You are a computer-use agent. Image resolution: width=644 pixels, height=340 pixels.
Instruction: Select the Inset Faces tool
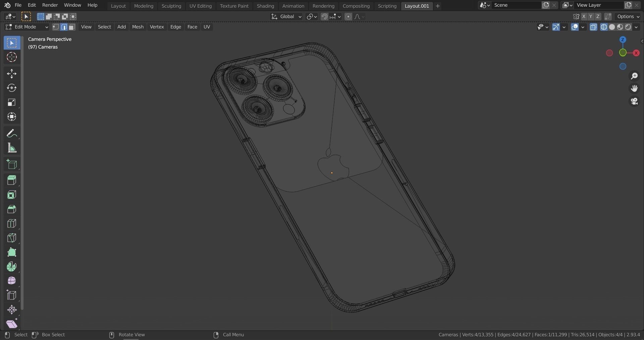pos(12,195)
